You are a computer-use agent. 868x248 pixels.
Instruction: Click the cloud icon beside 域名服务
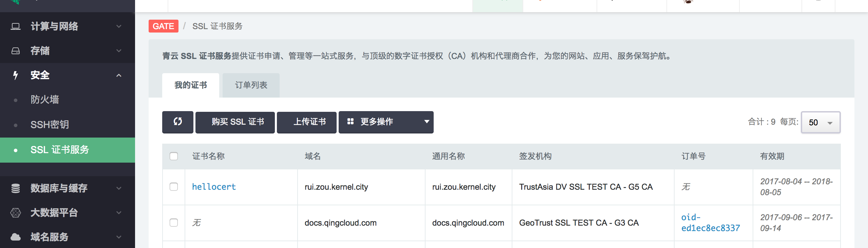[x=16, y=237]
